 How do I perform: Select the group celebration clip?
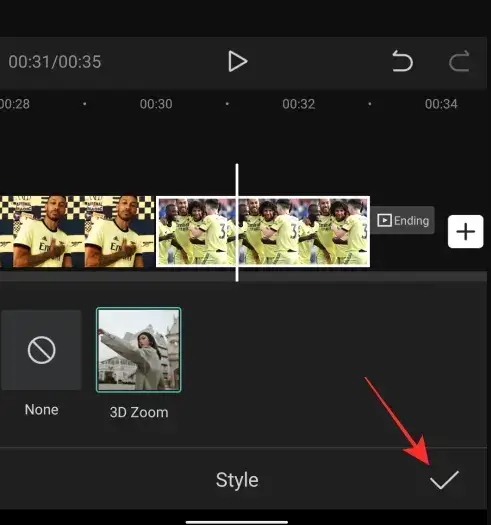263,232
